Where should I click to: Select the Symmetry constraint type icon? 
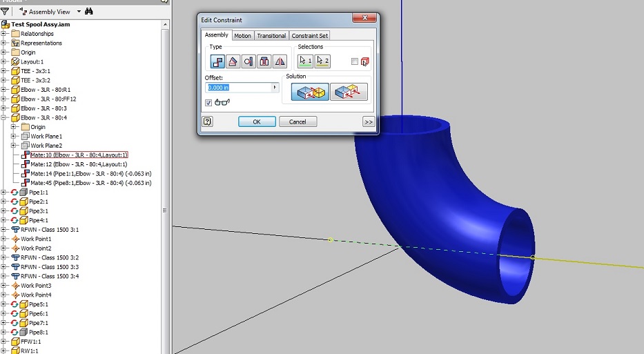pyautogui.click(x=280, y=61)
